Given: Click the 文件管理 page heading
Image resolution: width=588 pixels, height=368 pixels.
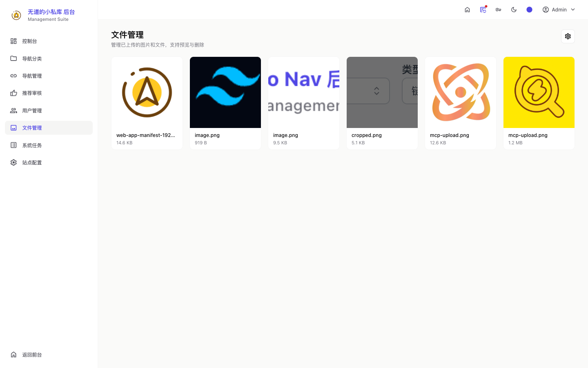Looking at the screenshot, I should coord(127,35).
